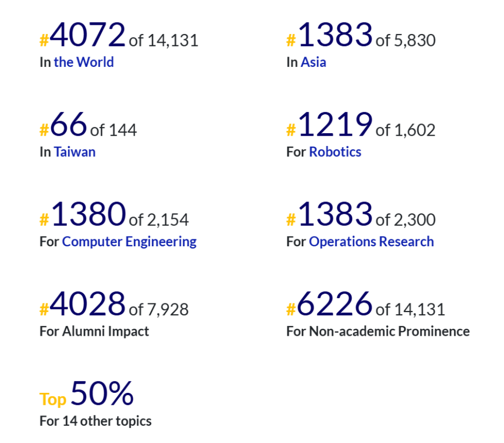Open the Computer Engineering link
Screen dimensions: 504x443
click(x=129, y=241)
